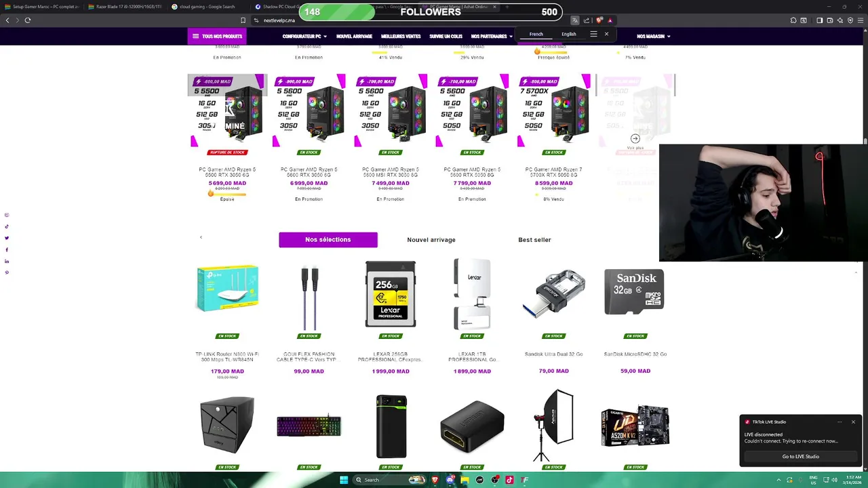868x488 pixels.
Task: Select Nos sélections tab
Action: coord(328,240)
